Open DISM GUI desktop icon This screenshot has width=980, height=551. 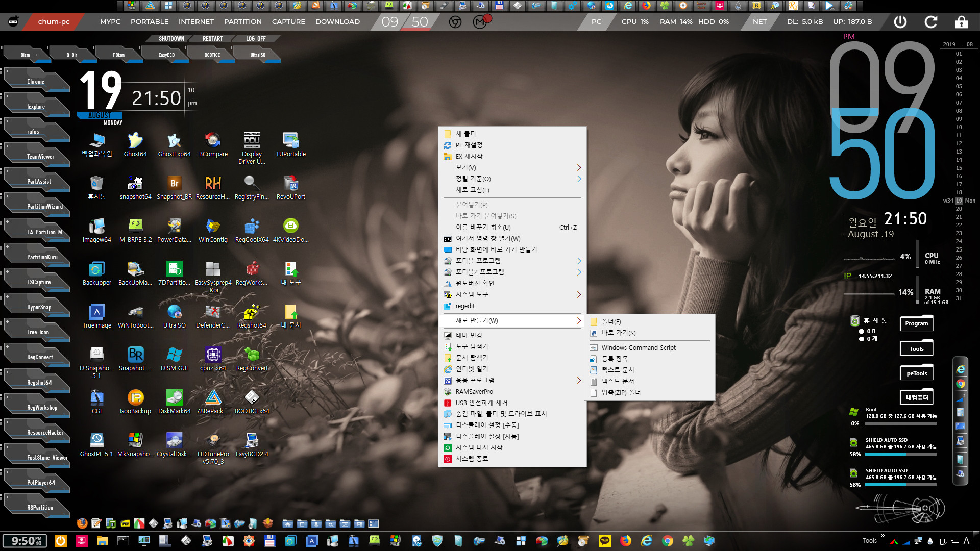(x=174, y=359)
